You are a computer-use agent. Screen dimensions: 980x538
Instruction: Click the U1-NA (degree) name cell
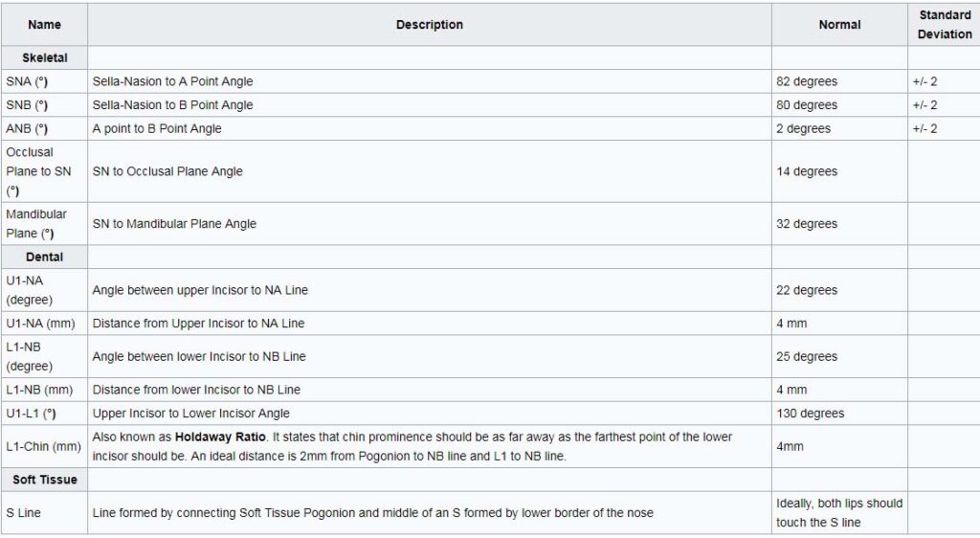pyautogui.click(x=31, y=290)
